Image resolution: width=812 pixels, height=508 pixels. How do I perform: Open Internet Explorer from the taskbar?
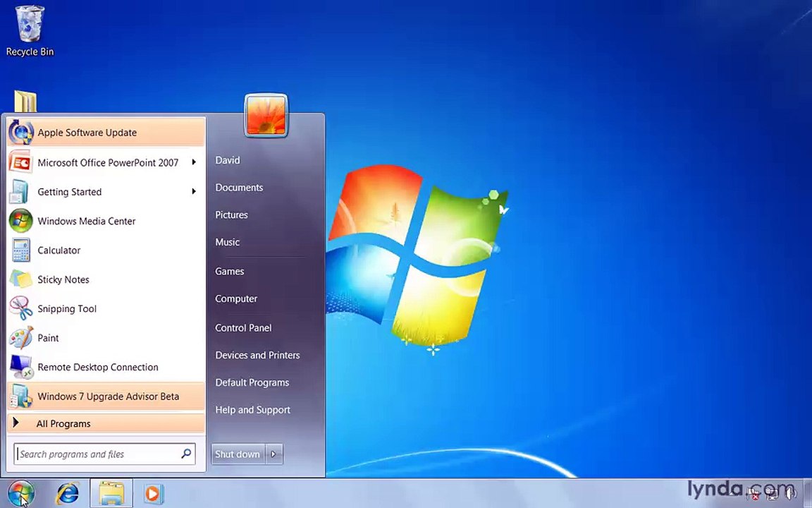[68, 493]
